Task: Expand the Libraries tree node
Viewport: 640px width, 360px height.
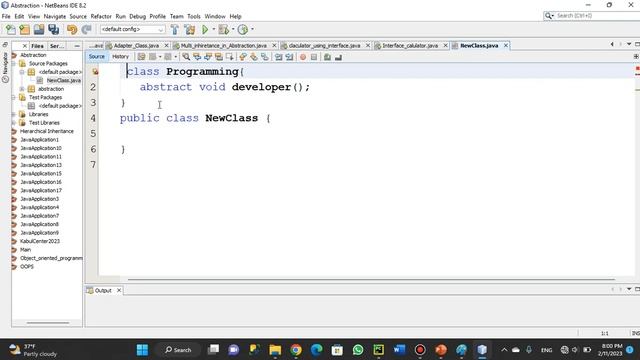Action: coord(13,114)
